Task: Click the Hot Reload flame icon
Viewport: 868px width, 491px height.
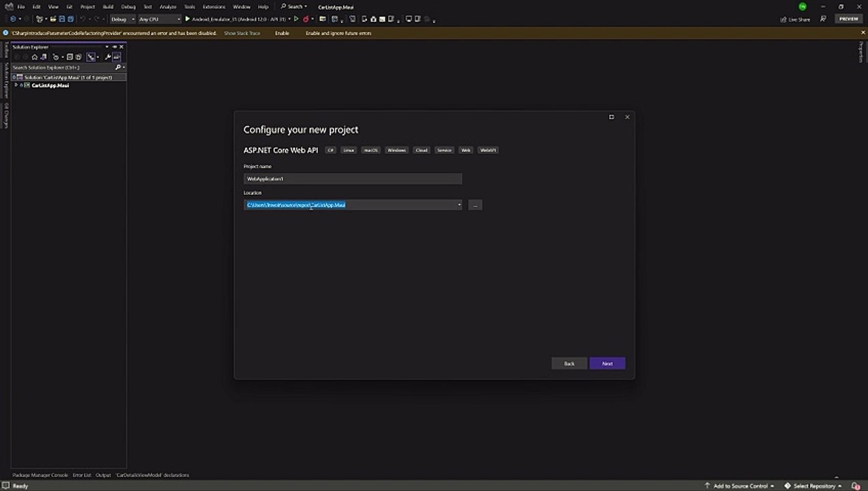Action: [305, 19]
